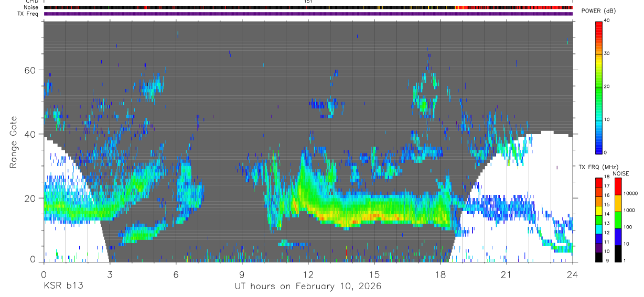Select the blue swatch of the NOISE legend
Viewport: 644px width, 297px height.
[618, 236]
